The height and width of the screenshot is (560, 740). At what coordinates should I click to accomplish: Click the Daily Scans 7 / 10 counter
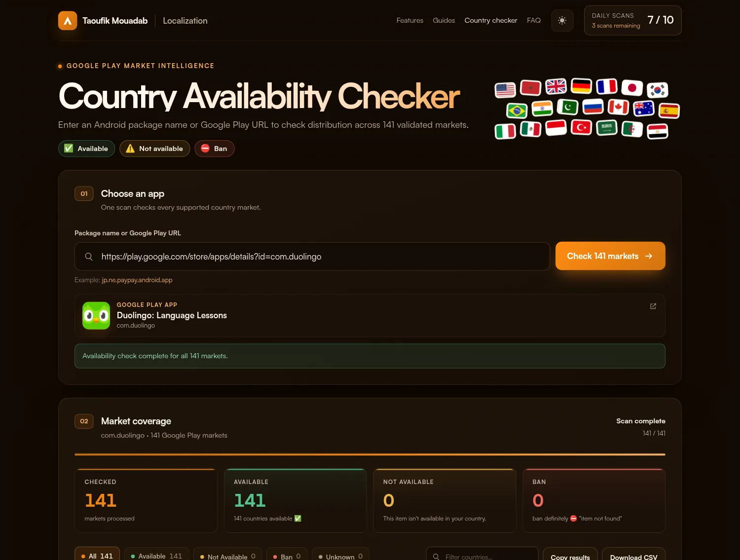point(632,20)
